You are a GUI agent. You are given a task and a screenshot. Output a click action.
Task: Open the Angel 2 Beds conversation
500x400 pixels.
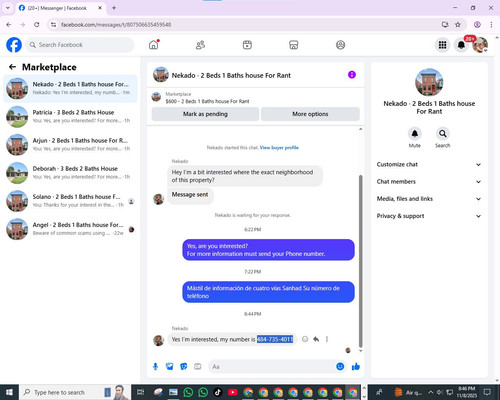click(70, 229)
